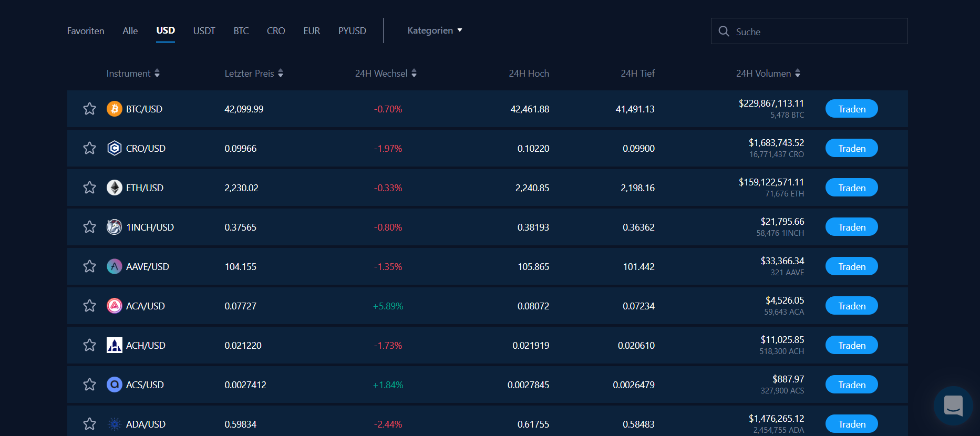Click the ACA Acala icon

tap(115, 306)
